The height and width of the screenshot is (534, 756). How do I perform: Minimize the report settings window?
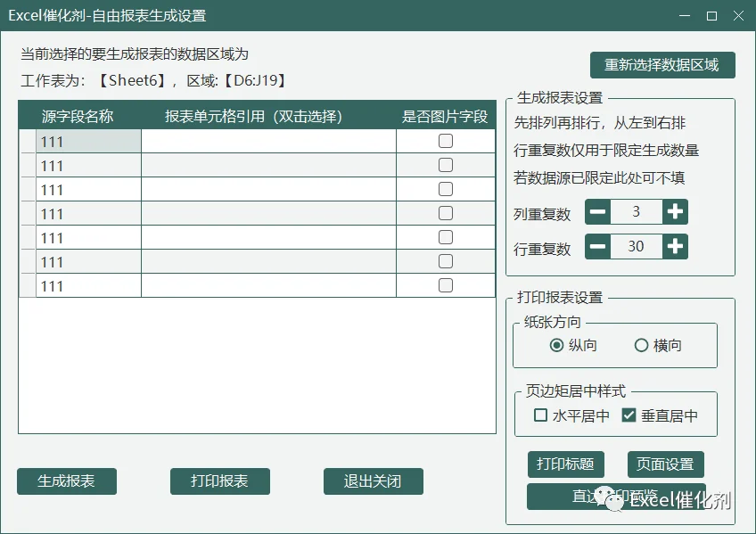[x=685, y=15]
